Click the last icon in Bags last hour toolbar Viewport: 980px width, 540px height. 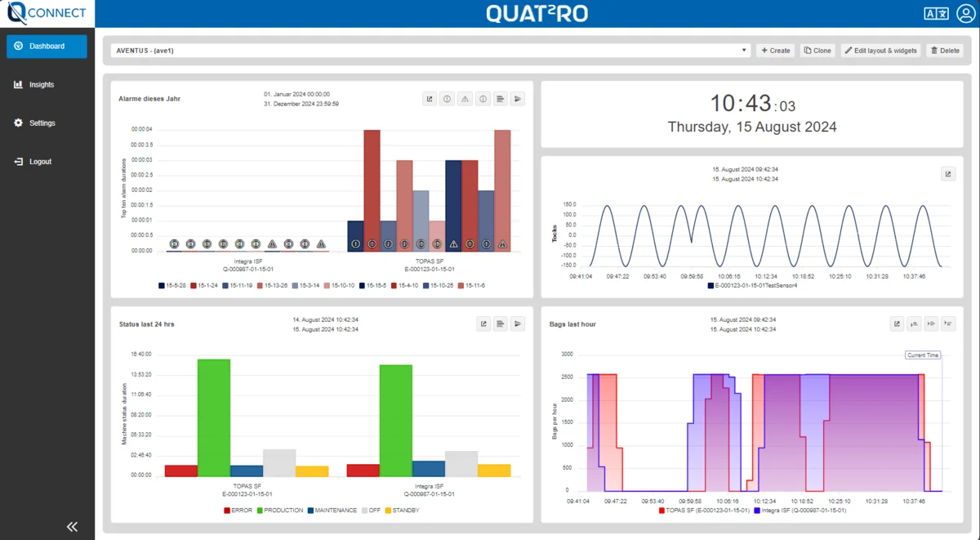tap(948, 324)
